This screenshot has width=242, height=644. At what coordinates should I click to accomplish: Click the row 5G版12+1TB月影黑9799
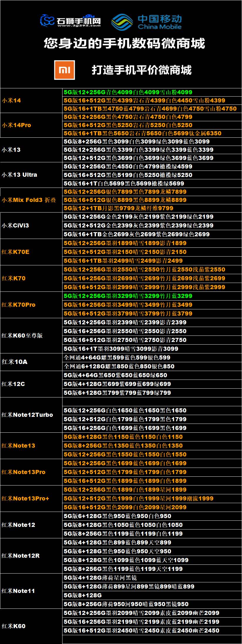pyautogui.click(x=152, y=208)
